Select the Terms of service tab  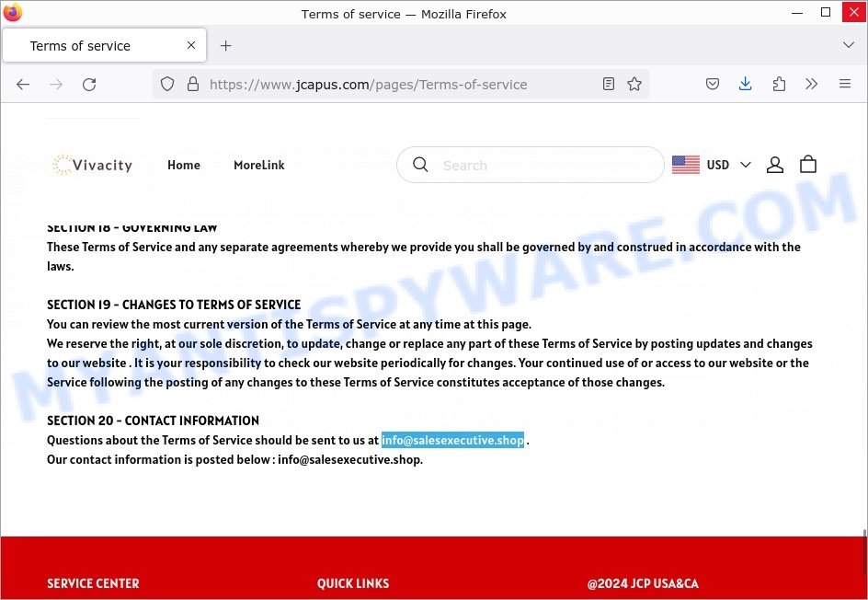(104, 45)
